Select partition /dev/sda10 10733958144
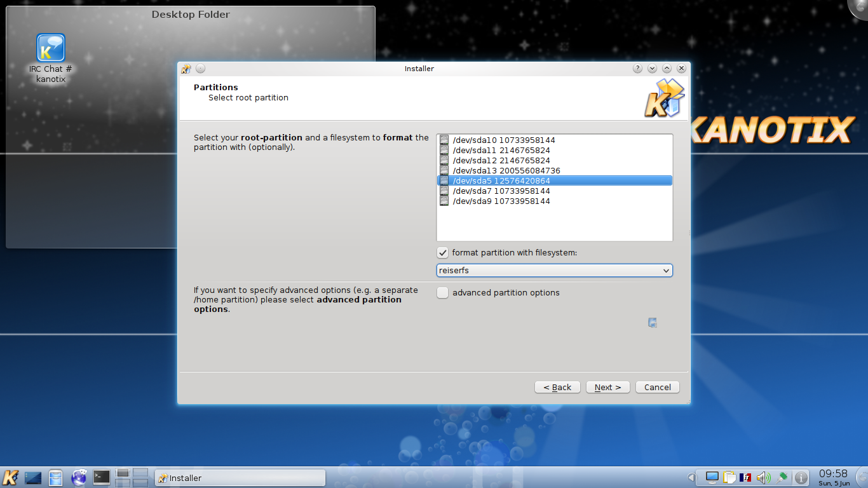868x488 pixels. point(555,140)
